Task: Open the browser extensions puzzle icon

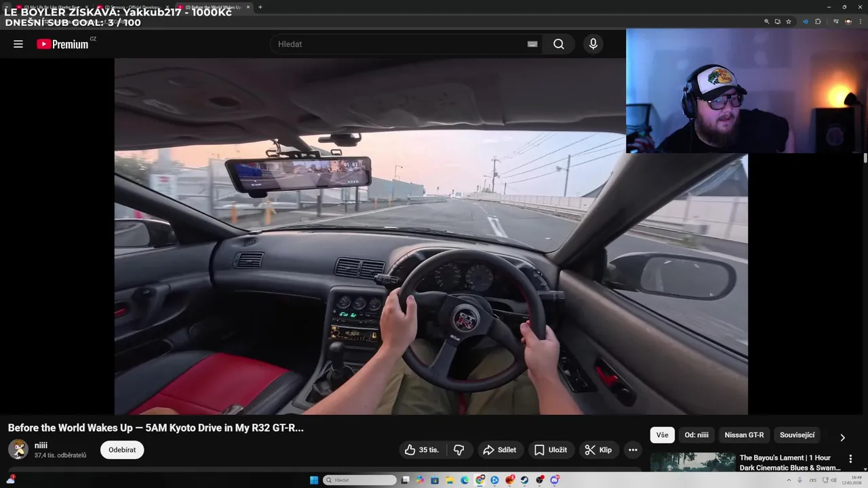Action: coord(818,22)
